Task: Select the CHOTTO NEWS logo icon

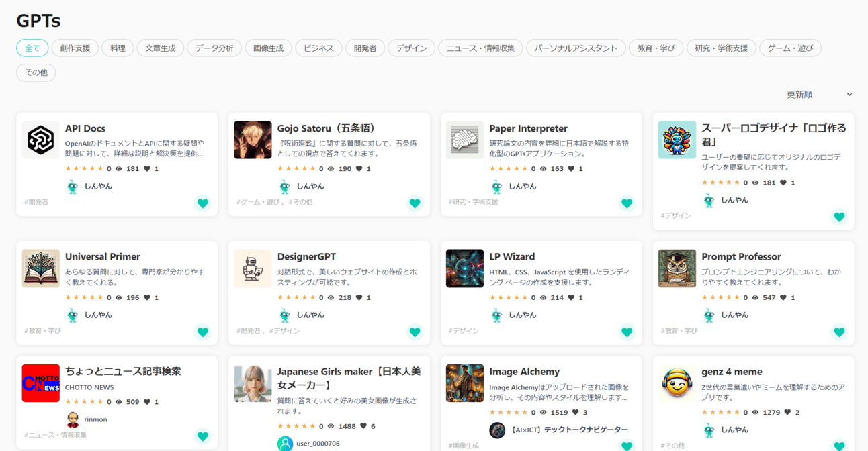Action: coord(40,383)
